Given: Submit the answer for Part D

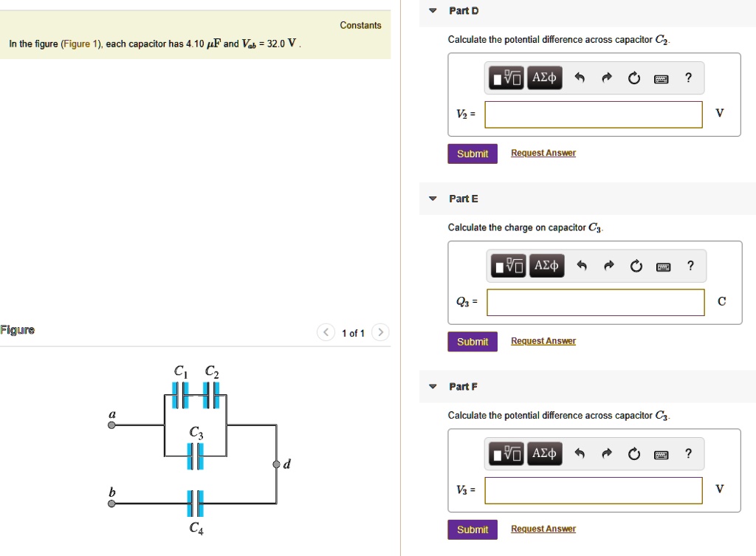Looking at the screenshot, I should point(472,153).
